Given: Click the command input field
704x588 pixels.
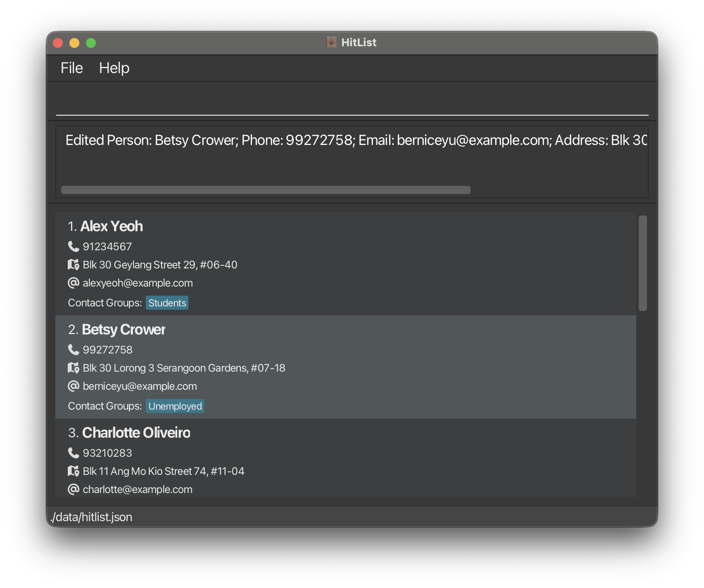Looking at the screenshot, I should click(352, 101).
